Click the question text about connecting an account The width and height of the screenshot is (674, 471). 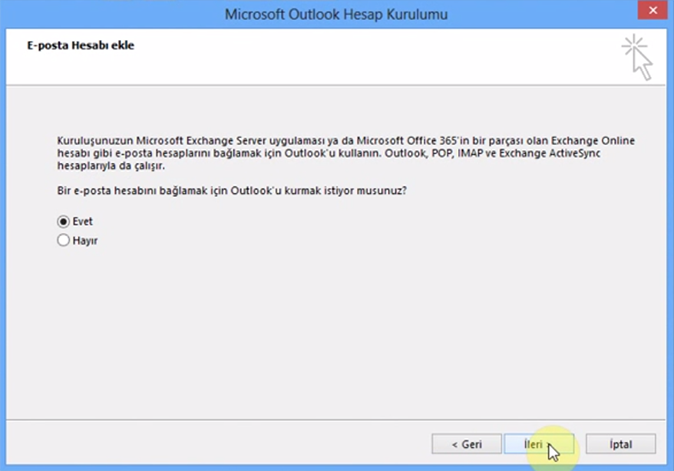coord(232,190)
